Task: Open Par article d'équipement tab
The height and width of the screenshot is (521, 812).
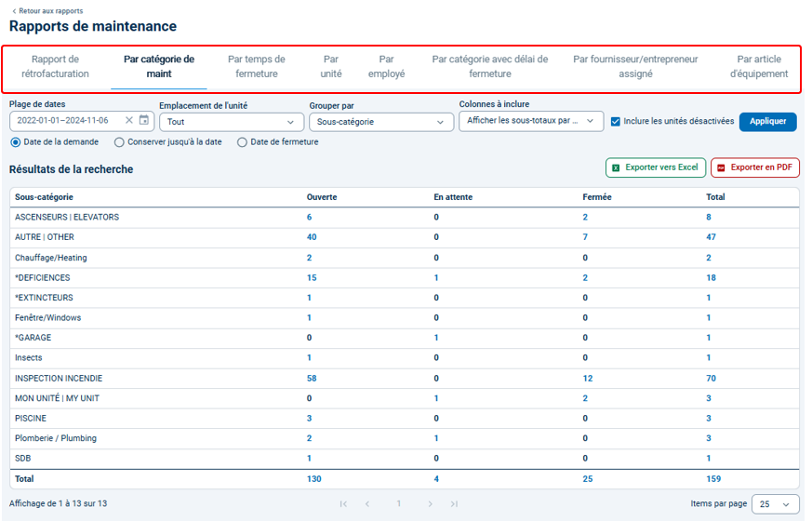Action: (759, 66)
